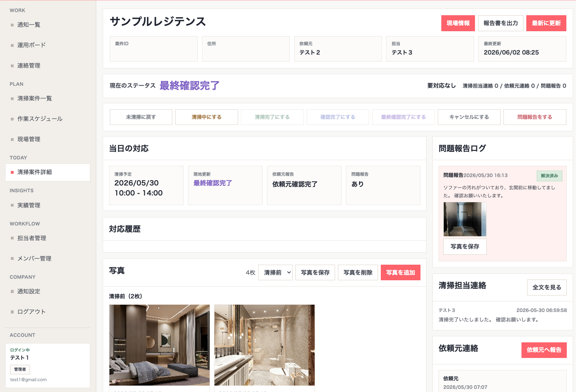Viewport: 576px width, 392px height.
Task: Set status with 清掃中にする
Action: click(206, 117)
